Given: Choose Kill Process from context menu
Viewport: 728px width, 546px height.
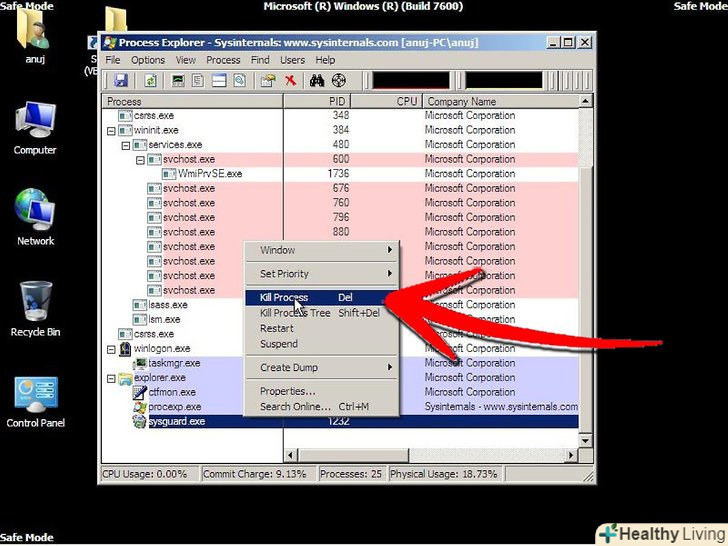Looking at the screenshot, I should click(322, 298).
